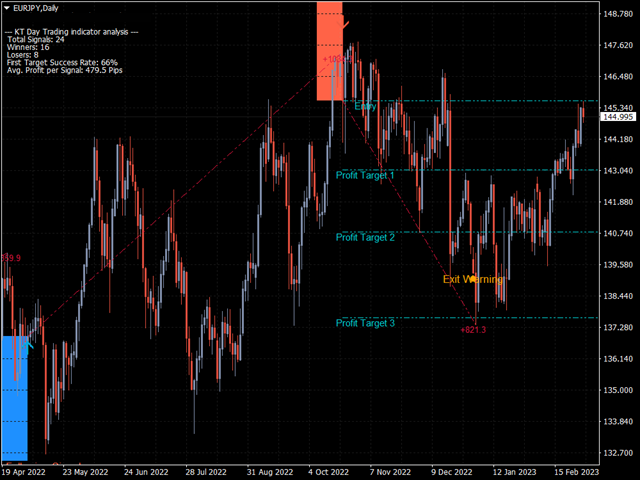Click the 136.140 price scale value

point(618,359)
